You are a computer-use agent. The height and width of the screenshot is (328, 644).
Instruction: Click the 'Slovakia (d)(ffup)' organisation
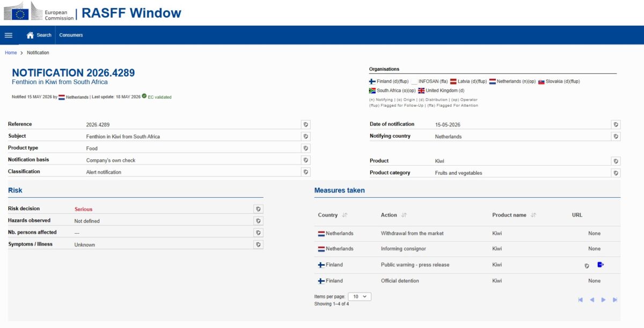click(559, 81)
